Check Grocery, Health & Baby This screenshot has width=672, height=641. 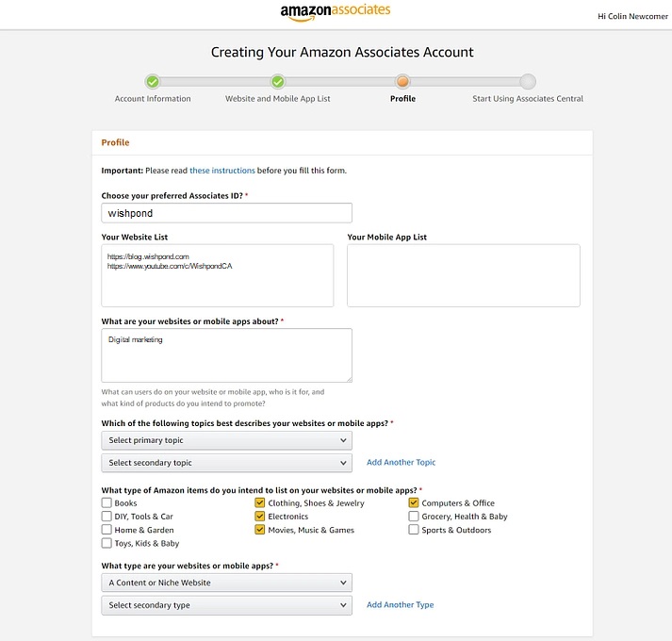414,516
